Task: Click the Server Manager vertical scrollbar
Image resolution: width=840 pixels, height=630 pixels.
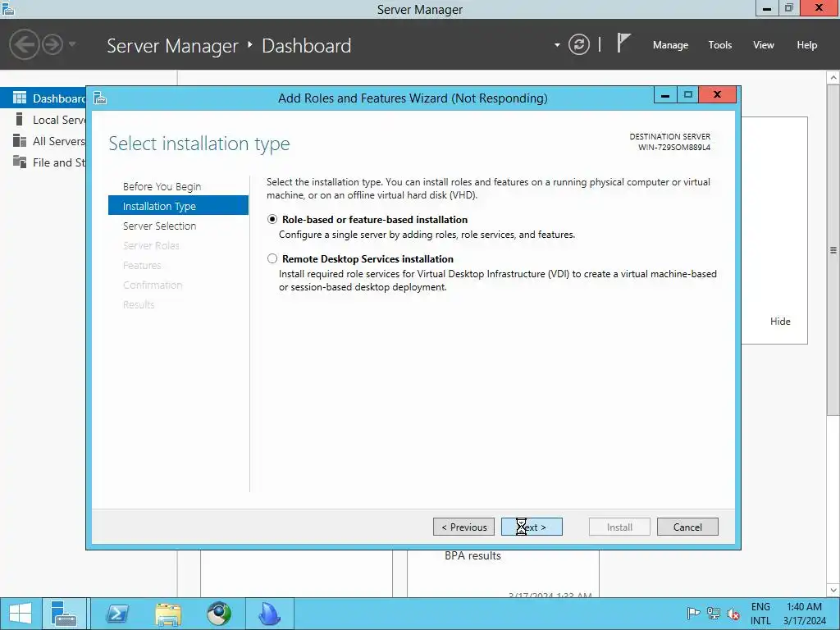Action: [833, 249]
